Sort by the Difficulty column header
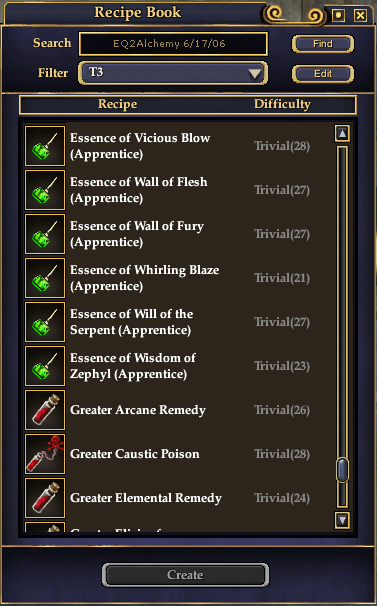377x606 pixels. (282, 104)
